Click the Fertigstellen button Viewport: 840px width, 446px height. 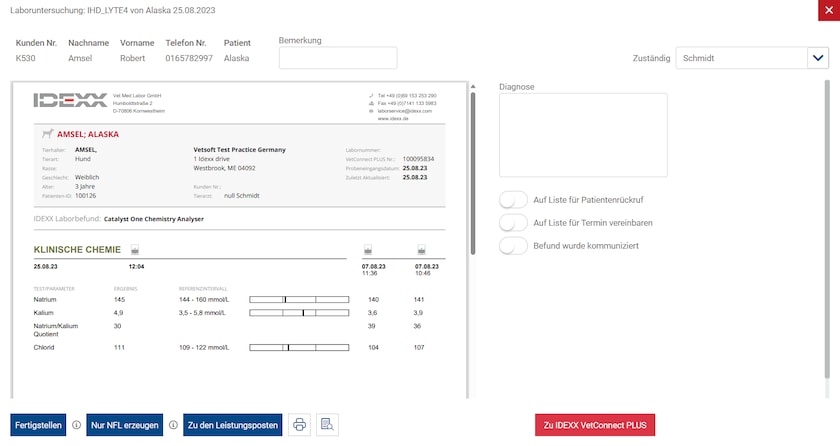click(x=38, y=425)
